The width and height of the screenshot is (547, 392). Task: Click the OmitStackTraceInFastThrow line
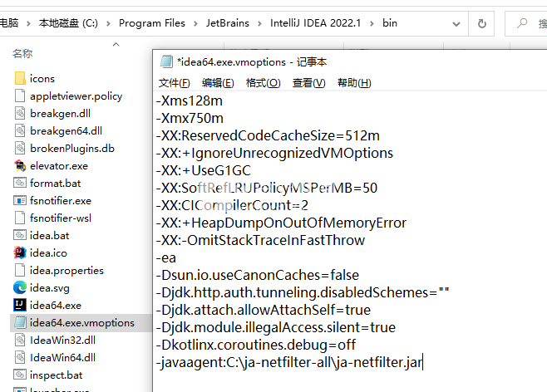(260, 240)
